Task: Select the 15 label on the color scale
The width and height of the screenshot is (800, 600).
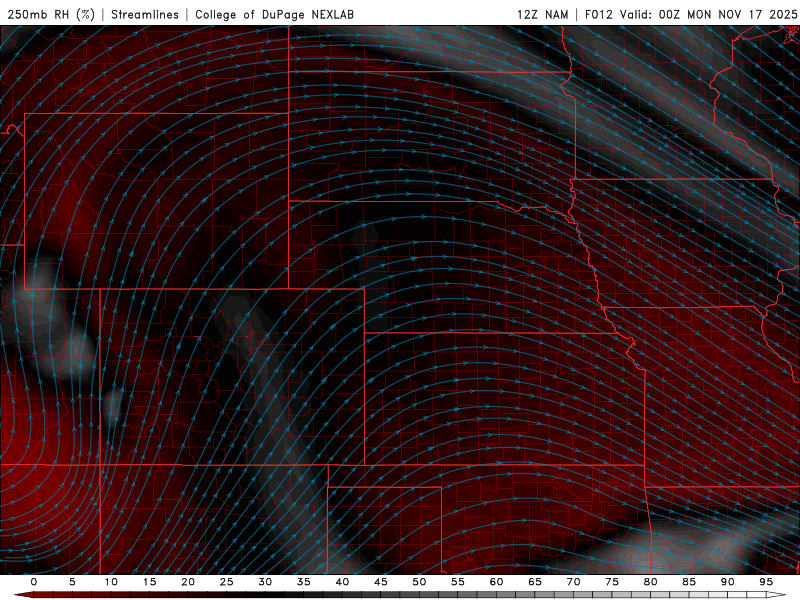Action: click(149, 582)
